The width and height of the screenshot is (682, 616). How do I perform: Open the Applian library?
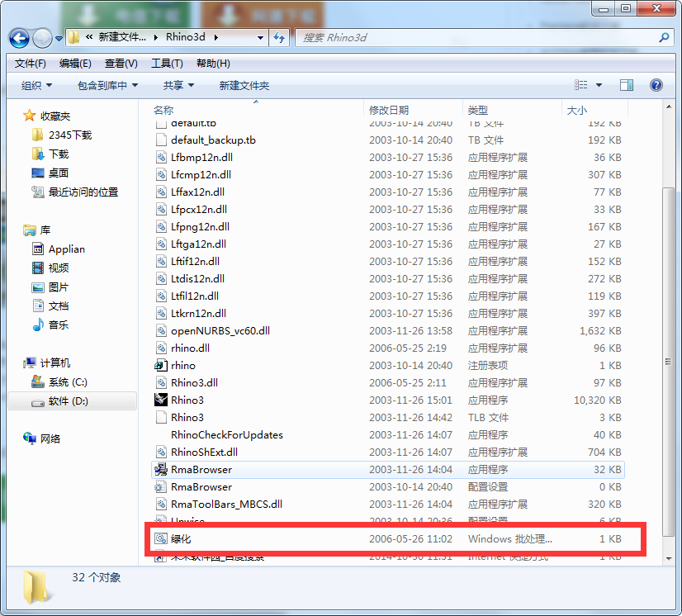coord(67,249)
